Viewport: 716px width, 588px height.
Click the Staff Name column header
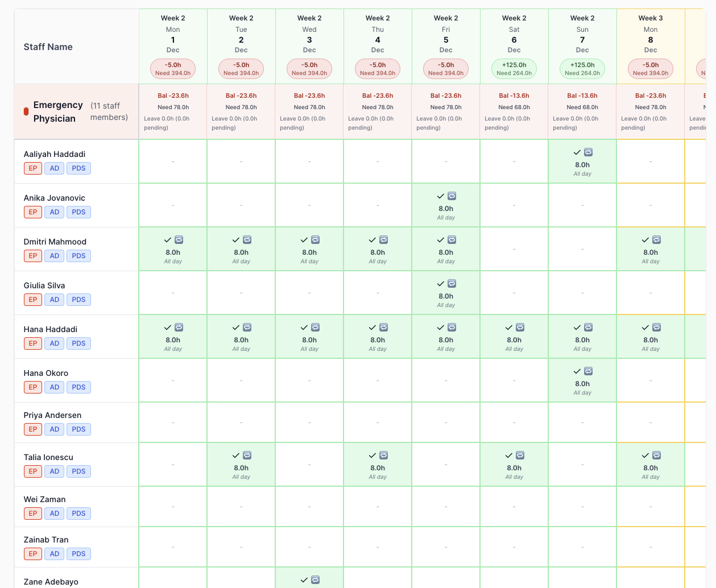(x=48, y=47)
